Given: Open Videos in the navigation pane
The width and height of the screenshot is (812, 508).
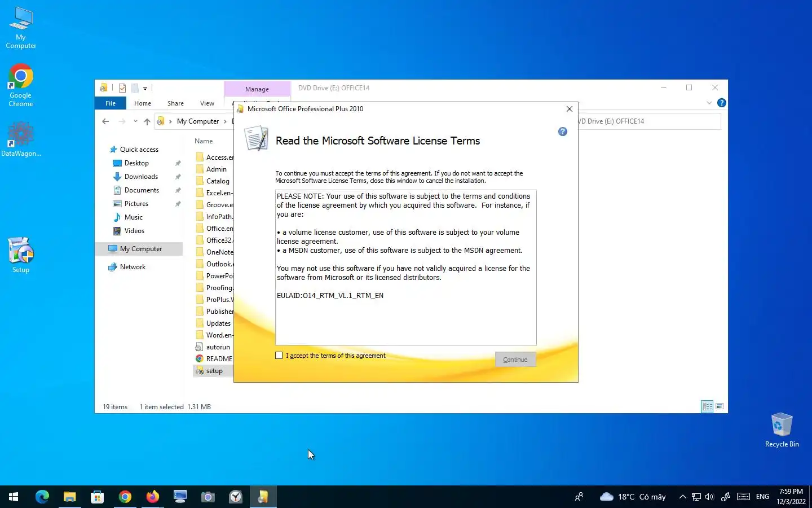Looking at the screenshot, I should (x=134, y=231).
